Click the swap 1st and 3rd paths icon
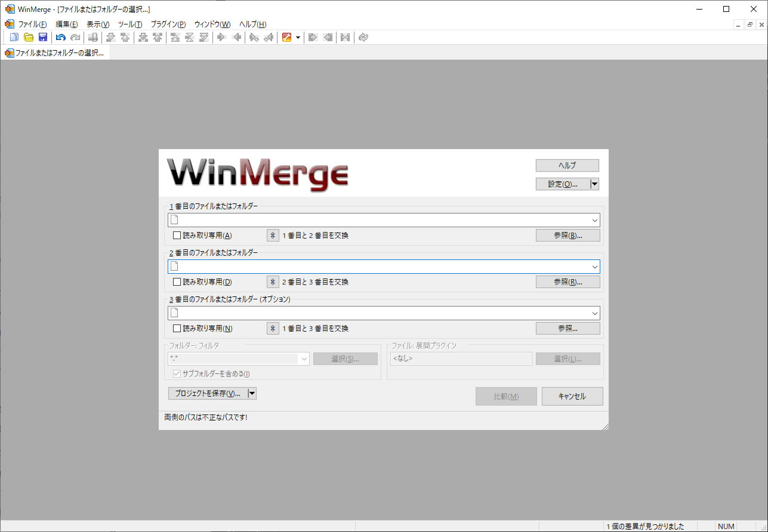This screenshot has width=768, height=532. (272, 328)
